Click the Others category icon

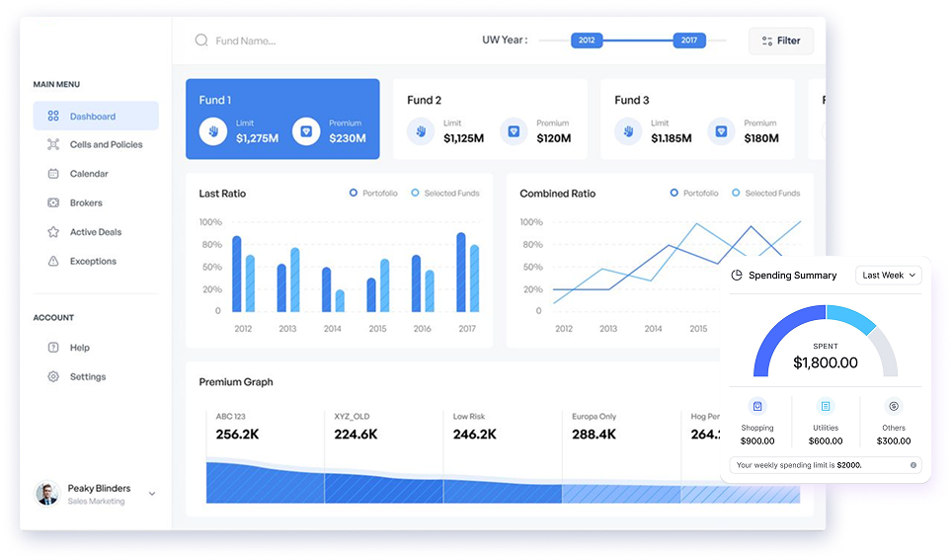(x=894, y=406)
